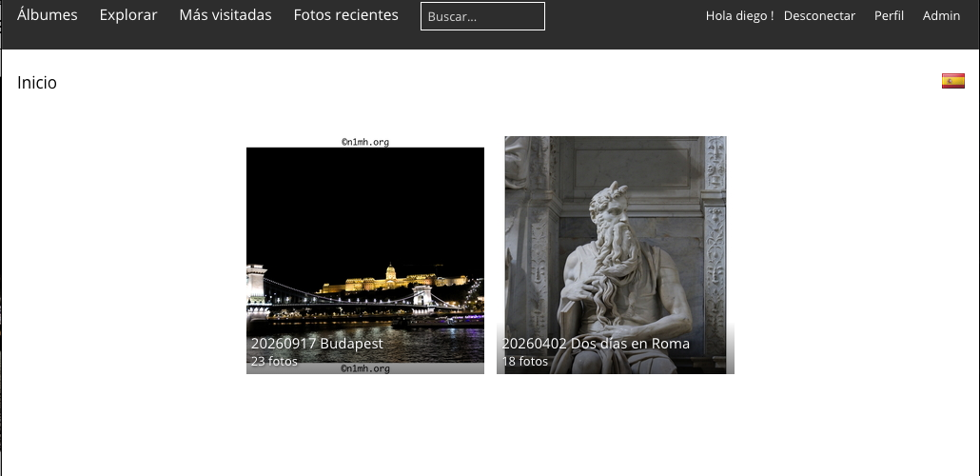Open the Más visitadas page
This screenshot has width=980, height=476.
pyautogui.click(x=225, y=15)
